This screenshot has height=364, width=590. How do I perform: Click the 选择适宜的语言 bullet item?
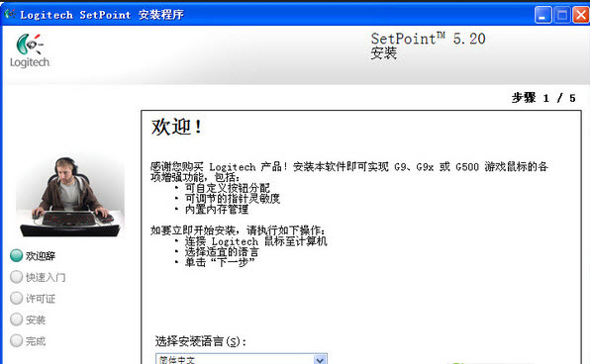click(222, 251)
